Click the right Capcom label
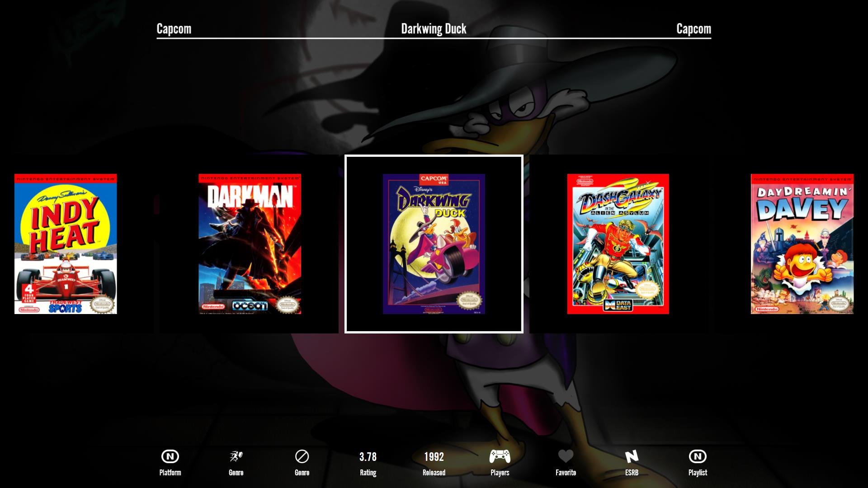This screenshot has height=488, width=868. [693, 29]
